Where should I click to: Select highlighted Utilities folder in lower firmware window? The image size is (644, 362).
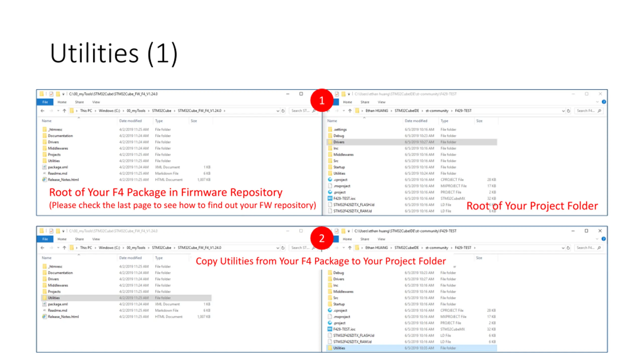[x=126, y=298]
